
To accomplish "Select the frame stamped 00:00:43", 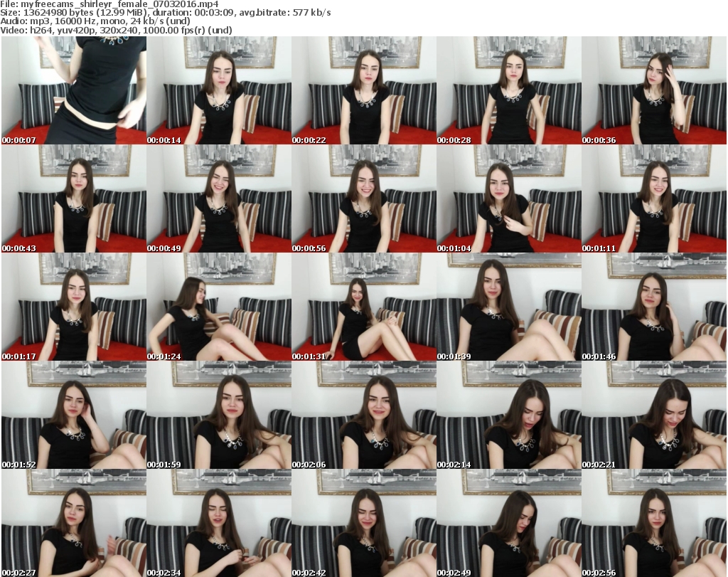I will click(74, 198).
